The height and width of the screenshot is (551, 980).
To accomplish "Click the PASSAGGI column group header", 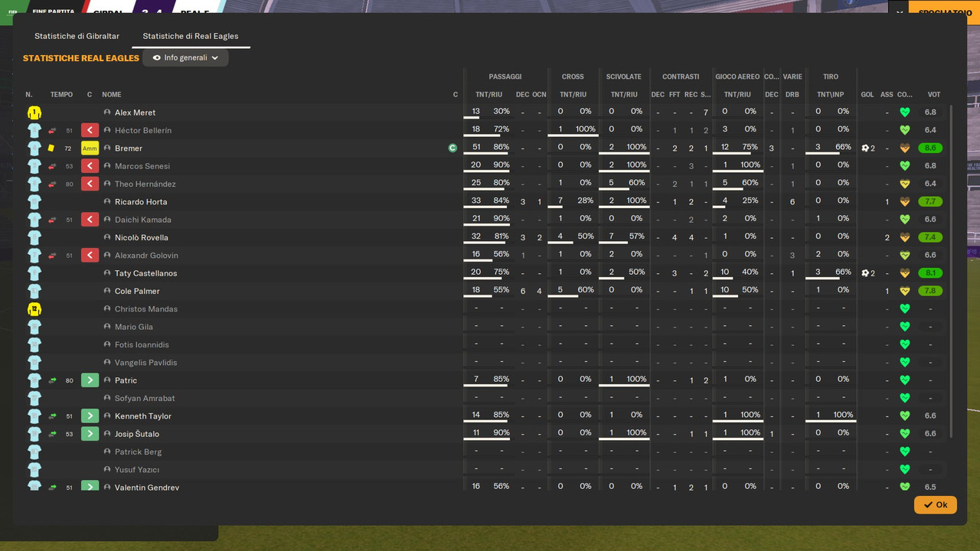I will [505, 77].
